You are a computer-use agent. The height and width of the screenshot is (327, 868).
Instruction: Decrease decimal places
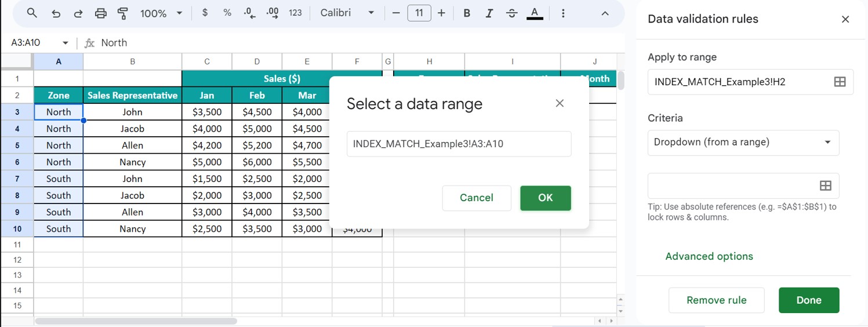(250, 13)
